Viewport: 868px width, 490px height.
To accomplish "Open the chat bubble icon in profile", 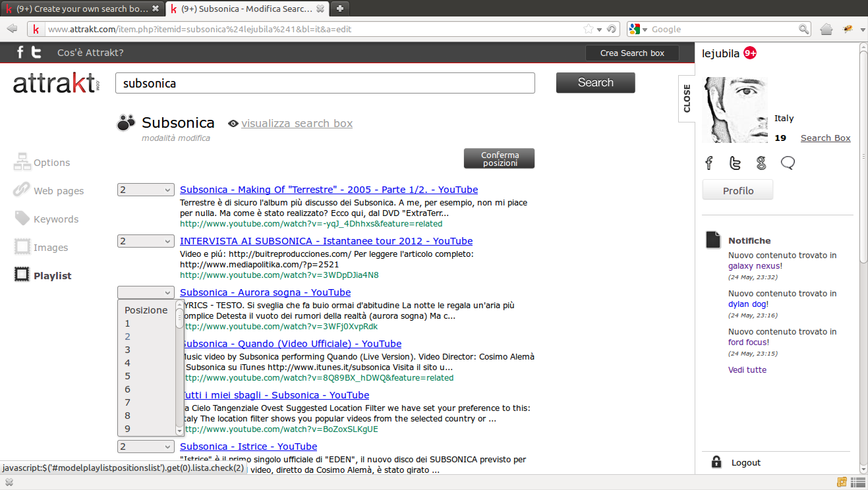I will point(788,163).
